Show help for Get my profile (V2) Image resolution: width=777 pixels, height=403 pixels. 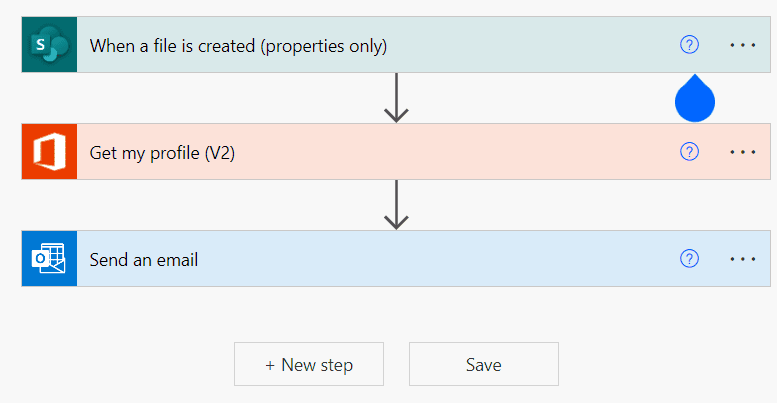[x=689, y=152]
